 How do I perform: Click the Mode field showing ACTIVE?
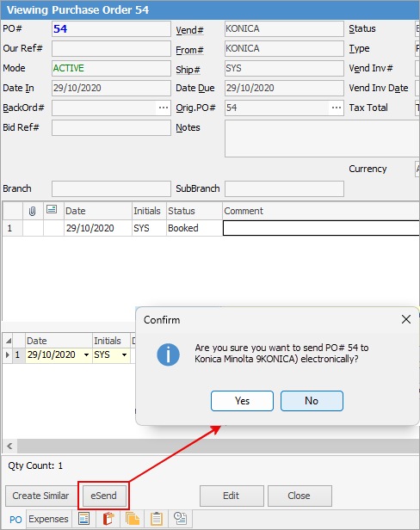111,68
